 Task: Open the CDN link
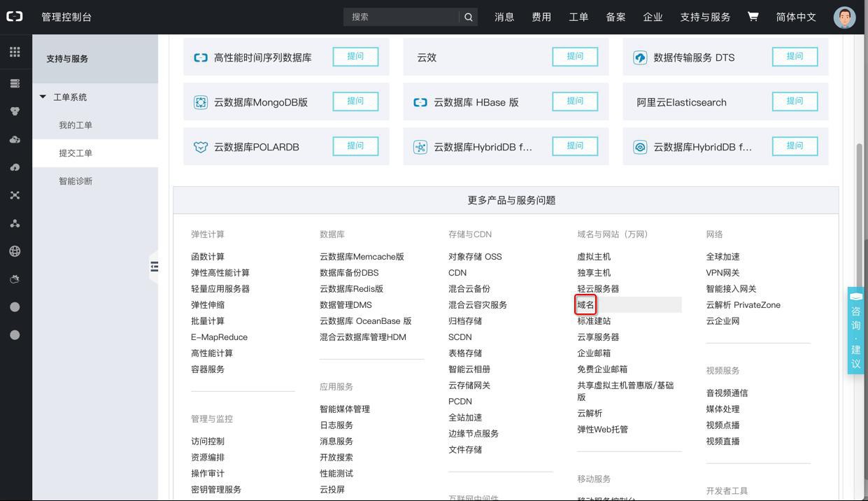tap(457, 273)
